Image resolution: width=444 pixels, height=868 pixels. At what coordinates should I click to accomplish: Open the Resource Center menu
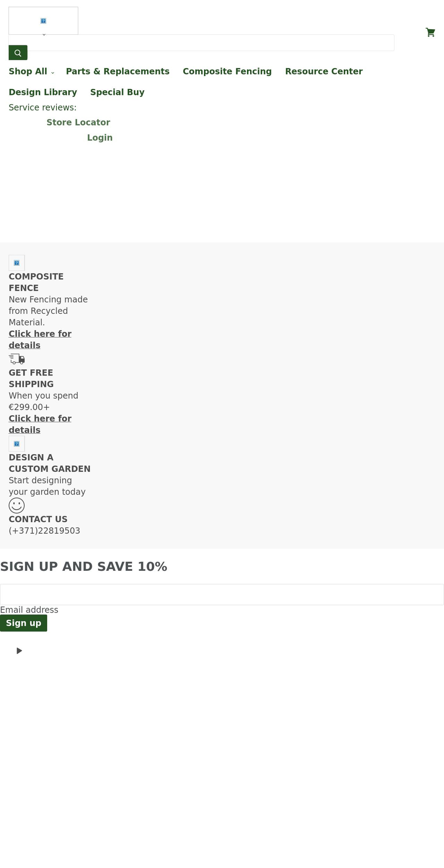324,71
